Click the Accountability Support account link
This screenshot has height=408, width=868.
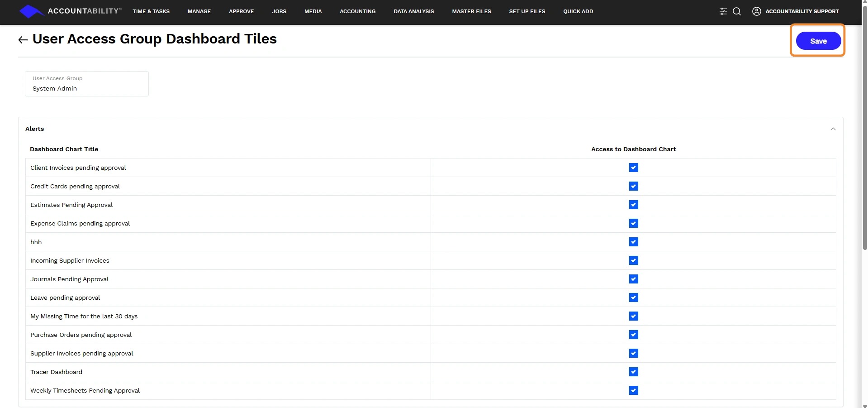802,11
